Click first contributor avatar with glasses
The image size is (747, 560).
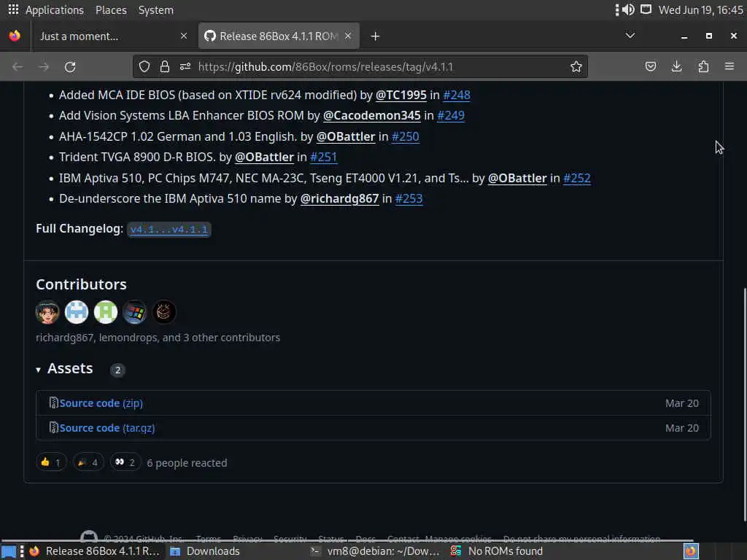(x=47, y=312)
